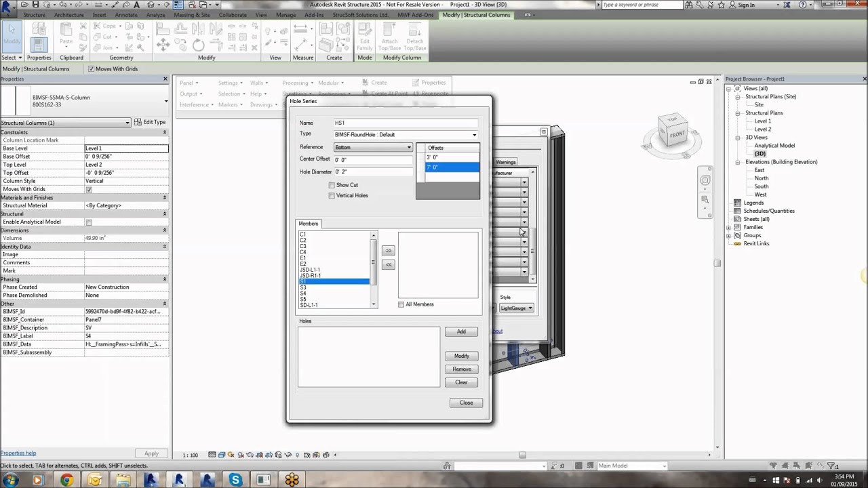Click the Join geometry tool

coord(105,47)
